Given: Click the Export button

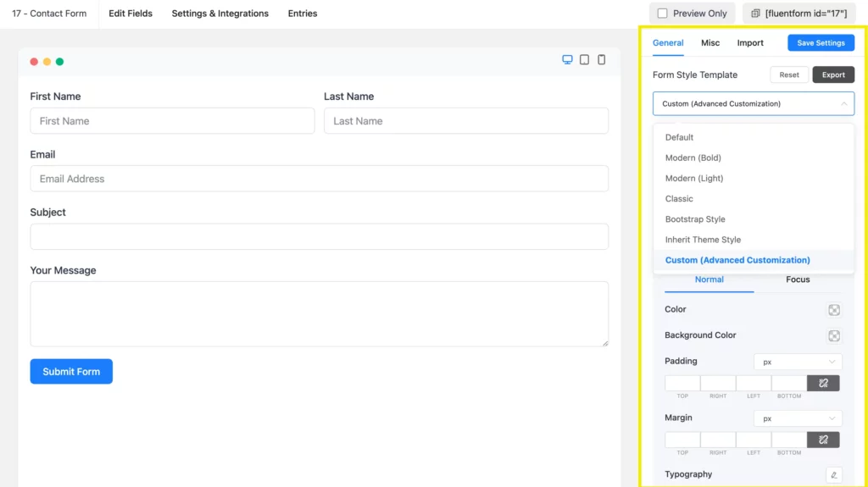Looking at the screenshot, I should point(833,75).
